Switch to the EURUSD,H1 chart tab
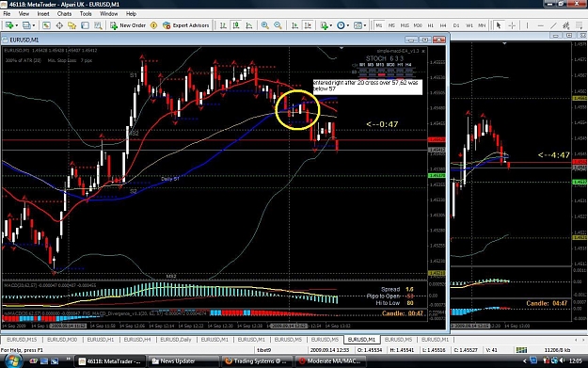 pos(100,340)
